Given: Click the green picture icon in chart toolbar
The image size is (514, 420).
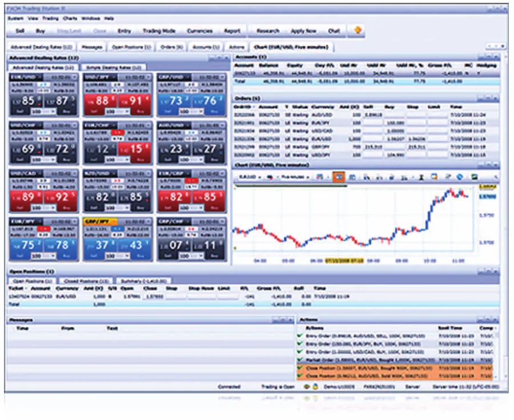Looking at the screenshot, I should point(474,177).
